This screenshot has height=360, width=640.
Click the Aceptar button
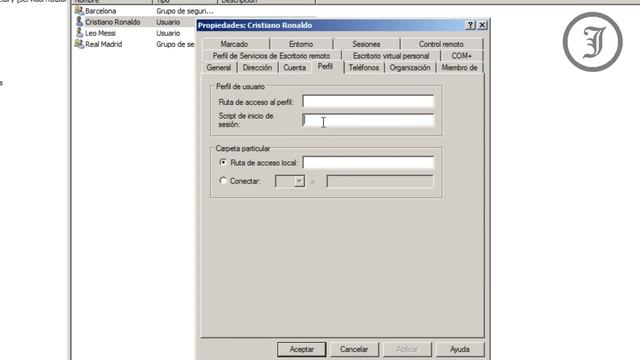302,349
